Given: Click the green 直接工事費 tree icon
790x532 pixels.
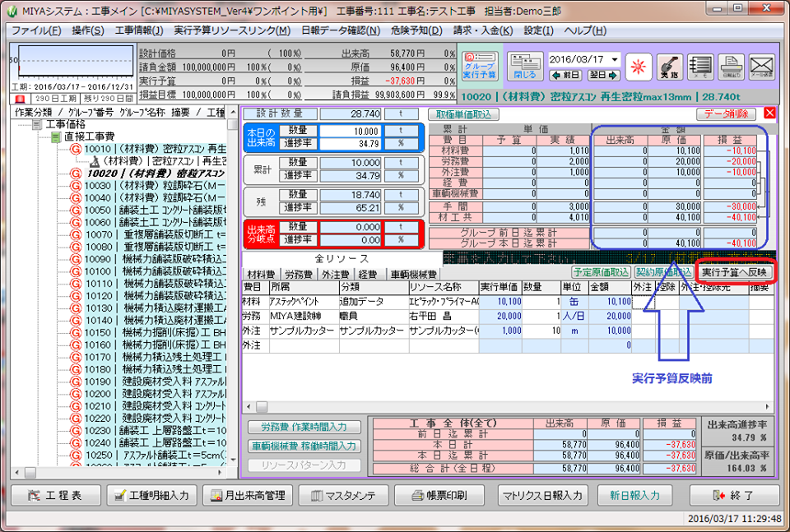Looking at the screenshot, I should click(x=56, y=136).
